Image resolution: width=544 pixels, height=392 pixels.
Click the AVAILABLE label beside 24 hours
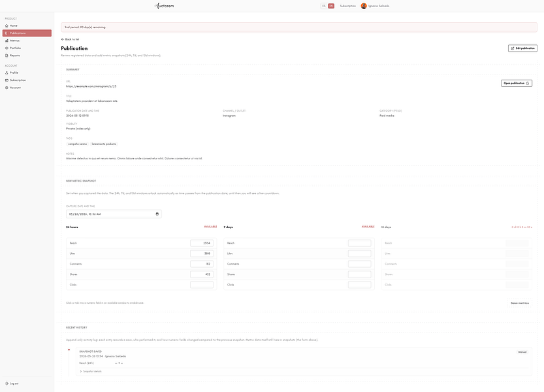point(210,227)
